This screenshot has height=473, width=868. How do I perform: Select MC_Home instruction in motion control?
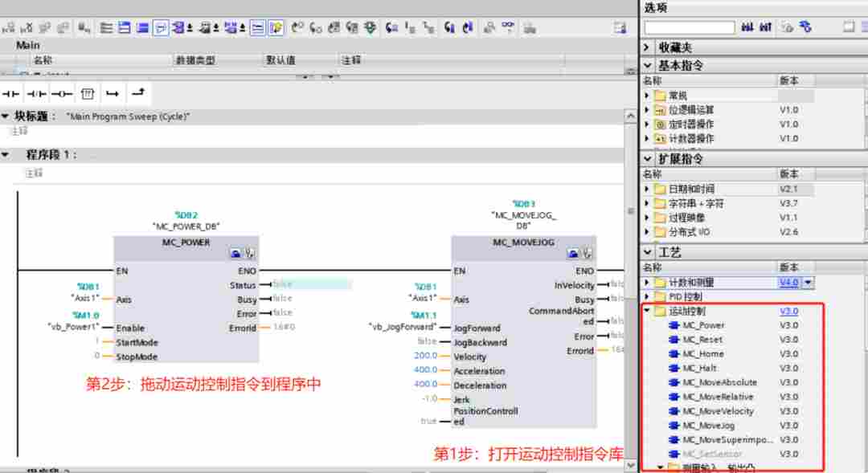coord(702,354)
